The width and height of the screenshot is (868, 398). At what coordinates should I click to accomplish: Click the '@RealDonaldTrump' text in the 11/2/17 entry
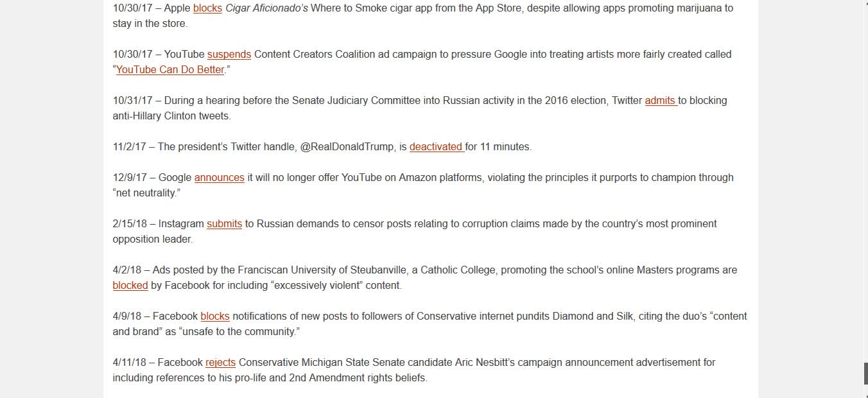347,147
